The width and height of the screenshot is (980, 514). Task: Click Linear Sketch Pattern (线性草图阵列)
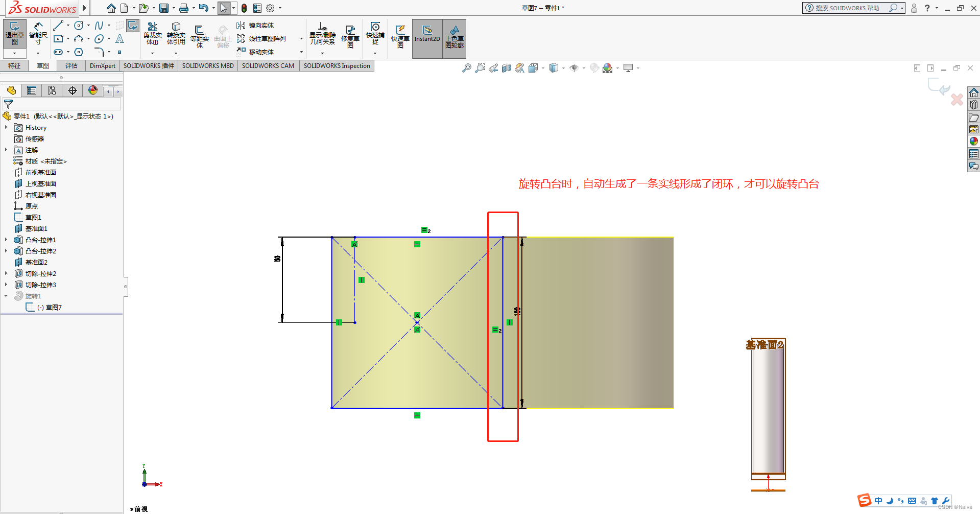(x=261, y=39)
